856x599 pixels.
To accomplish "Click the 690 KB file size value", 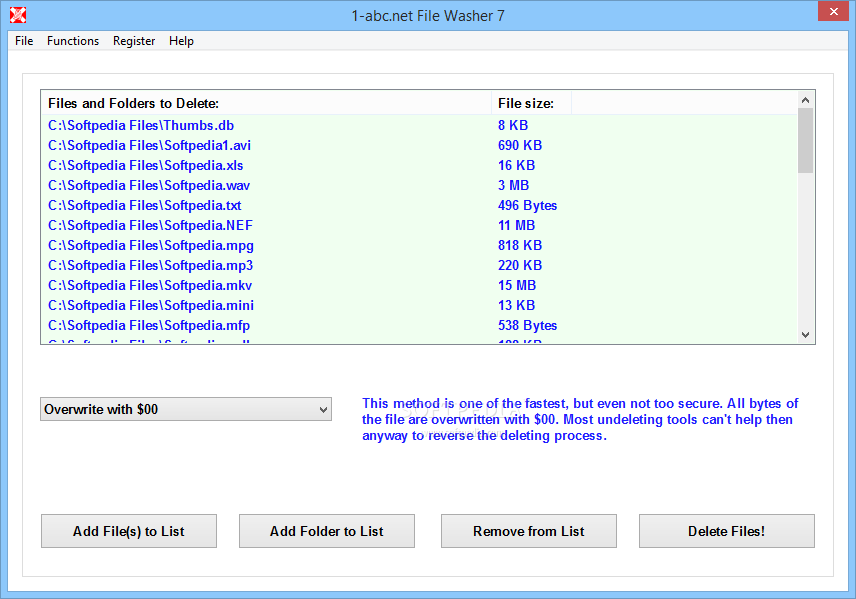I will pyautogui.click(x=520, y=145).
